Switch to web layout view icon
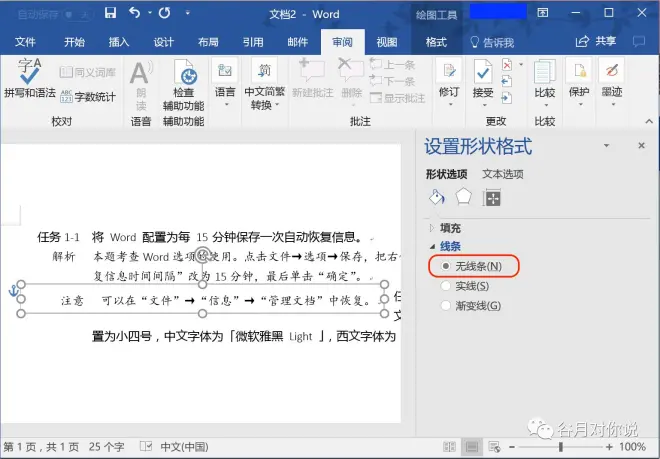This screenshot has height=459, width=660. click(x=494, y=447)
